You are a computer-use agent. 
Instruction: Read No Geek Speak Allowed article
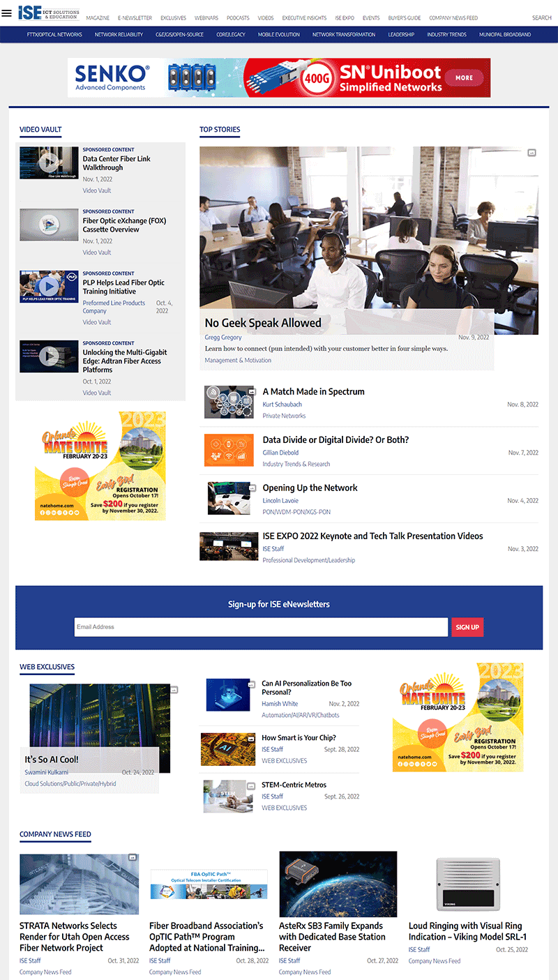(x=263, y=323)
